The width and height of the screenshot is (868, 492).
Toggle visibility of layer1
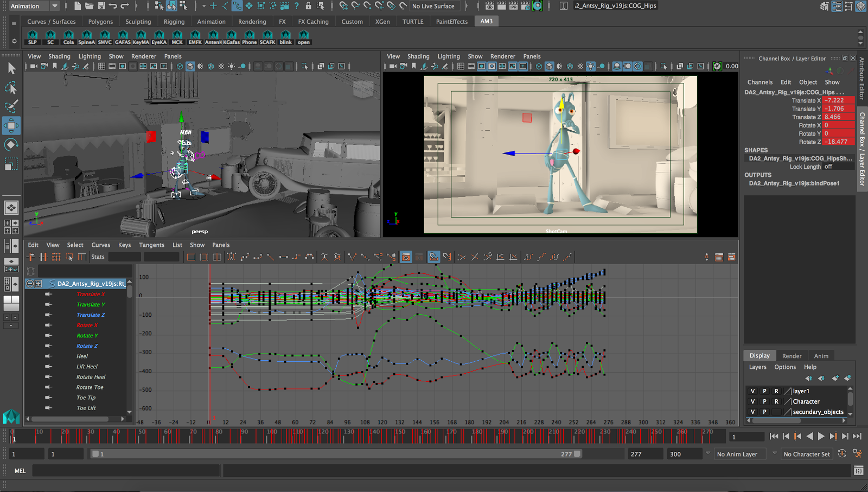752,391
